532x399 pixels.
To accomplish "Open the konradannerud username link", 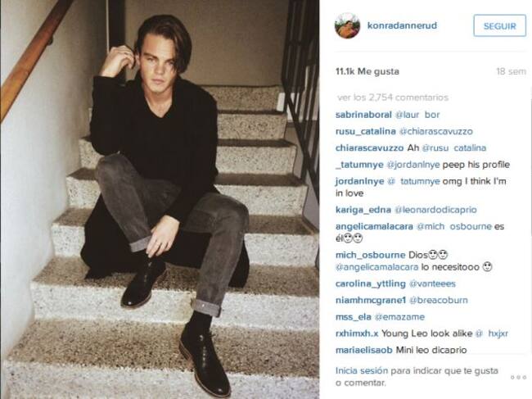I will coord(402,25).
